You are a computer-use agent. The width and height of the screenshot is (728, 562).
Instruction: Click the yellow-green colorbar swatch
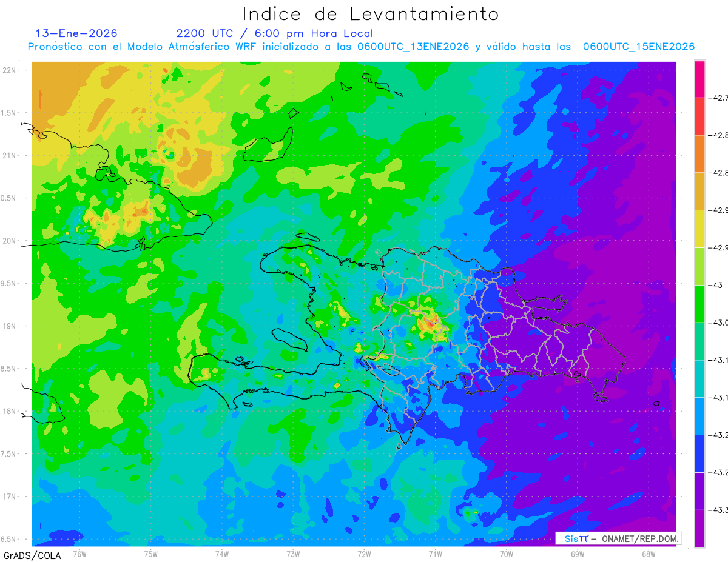pyautogui.click(x=699, y=266)
